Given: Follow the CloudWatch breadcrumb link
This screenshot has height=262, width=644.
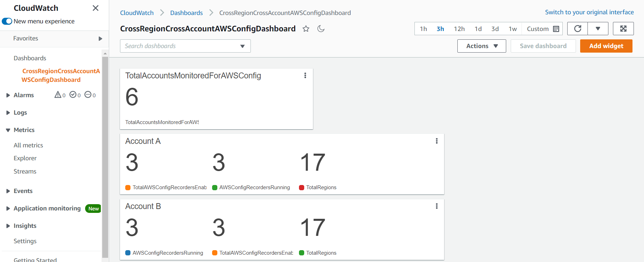Looking at the screenshot, I should [x=137, y=13].
